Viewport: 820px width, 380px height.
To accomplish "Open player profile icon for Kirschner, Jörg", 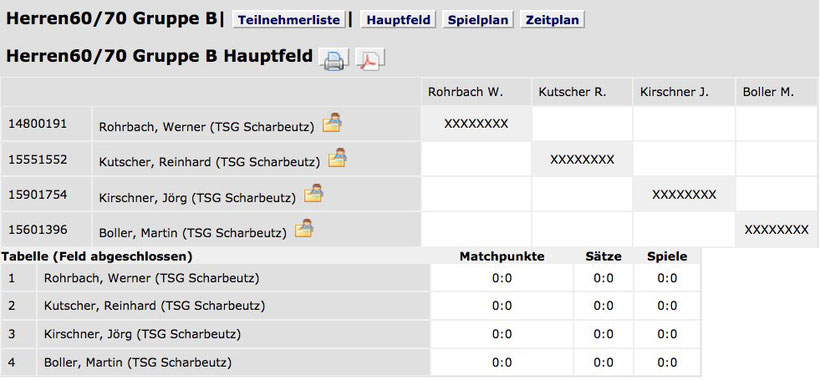I will 314,193.
